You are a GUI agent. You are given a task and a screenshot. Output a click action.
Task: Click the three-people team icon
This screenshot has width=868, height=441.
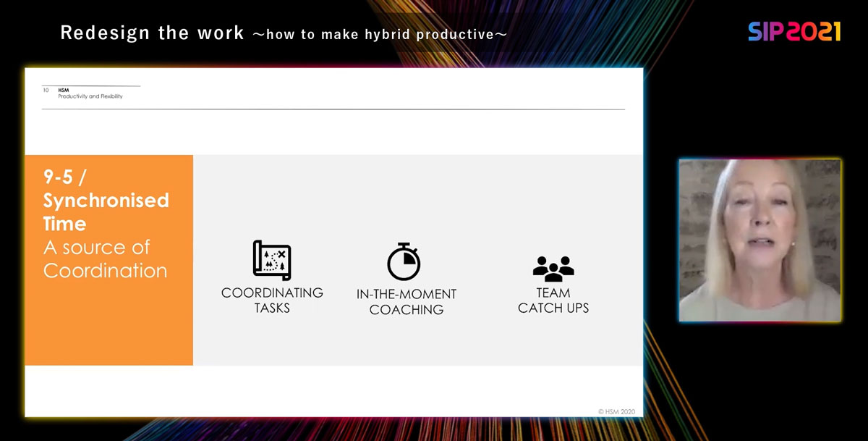pos(553,268)
